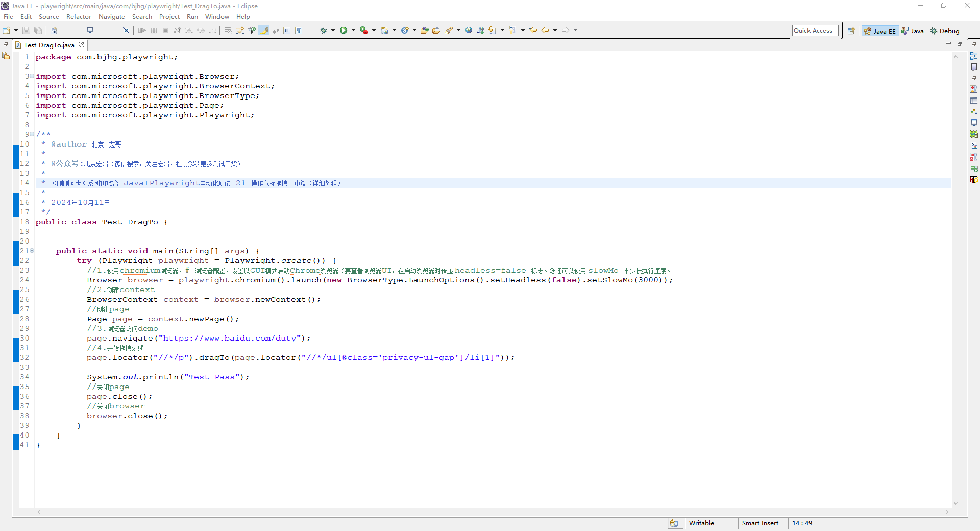This screenshot has width=980, height=531.
Task: Click Last Edit Location arrow icon
Action: (533, 31)
